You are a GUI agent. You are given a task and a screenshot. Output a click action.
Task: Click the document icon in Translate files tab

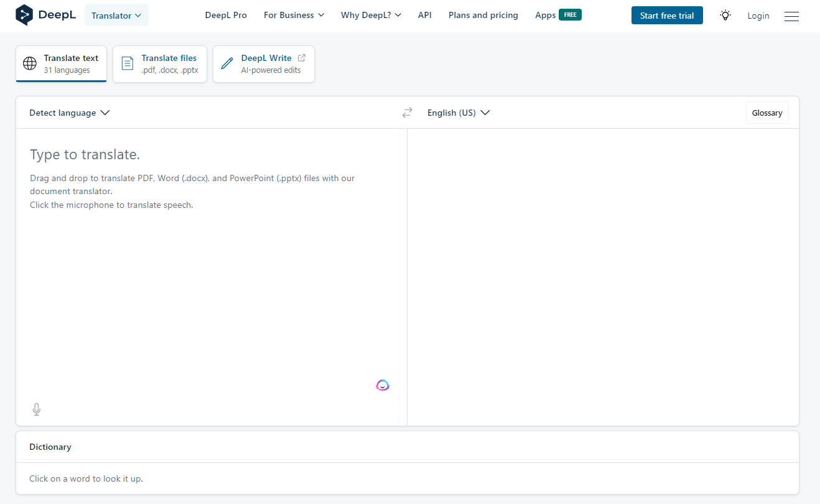[x=127, y=63]
